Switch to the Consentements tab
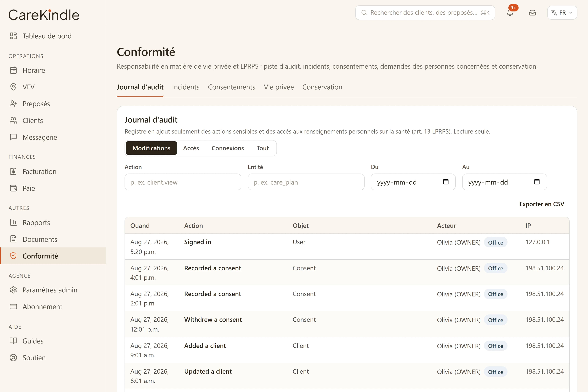The height and width of the screenshot is (392, 588). point(232,87)
